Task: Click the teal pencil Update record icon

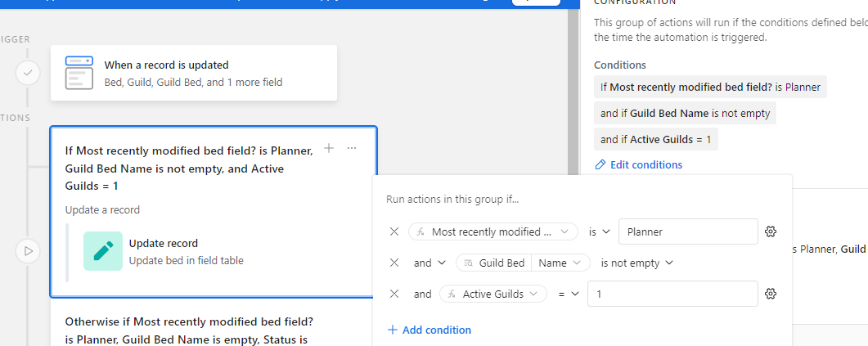Action: point(103,251)
